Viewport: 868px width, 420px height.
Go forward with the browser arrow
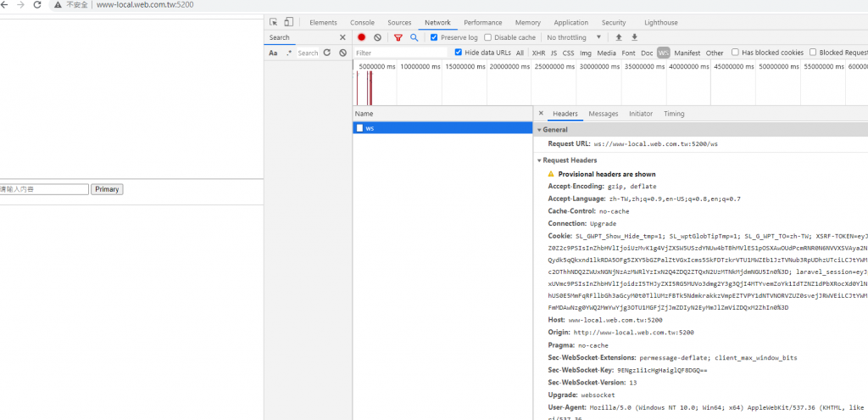coord(20,5)
